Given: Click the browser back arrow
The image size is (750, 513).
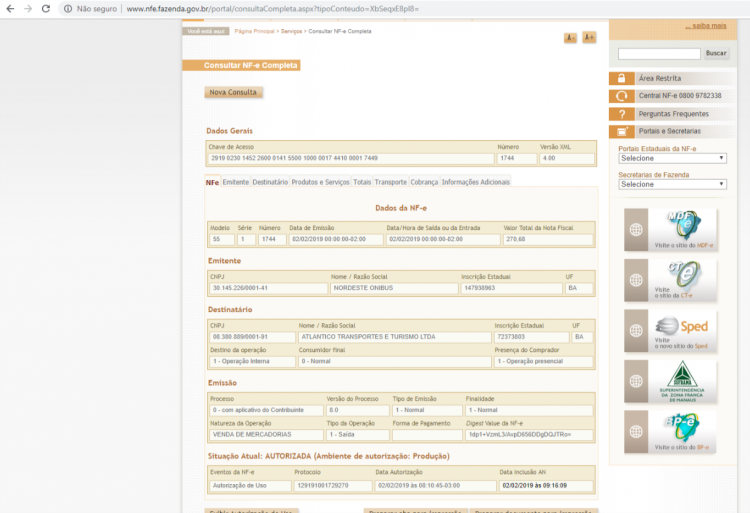Looking at the screenshot, I should click(x=10, y=9).
